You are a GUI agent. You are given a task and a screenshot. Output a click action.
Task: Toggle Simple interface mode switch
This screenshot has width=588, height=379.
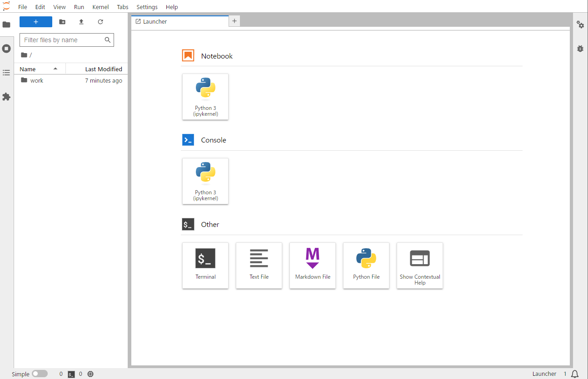(x=40, y=374)
